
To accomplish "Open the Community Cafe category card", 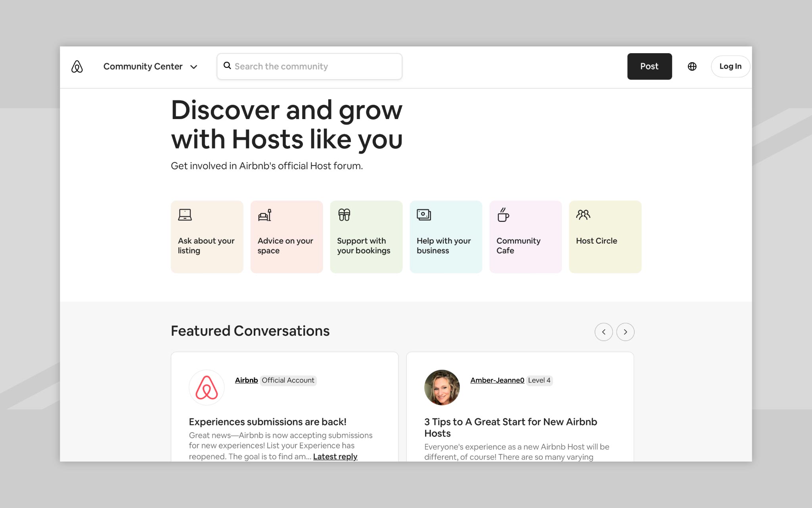I will (x=525, y=237).
